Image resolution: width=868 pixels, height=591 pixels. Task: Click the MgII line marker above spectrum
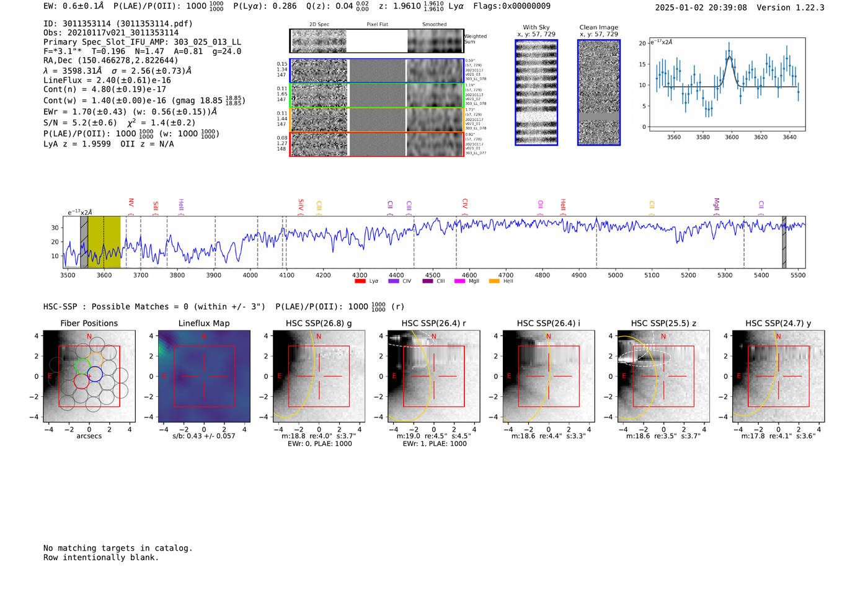click(716, 204)
